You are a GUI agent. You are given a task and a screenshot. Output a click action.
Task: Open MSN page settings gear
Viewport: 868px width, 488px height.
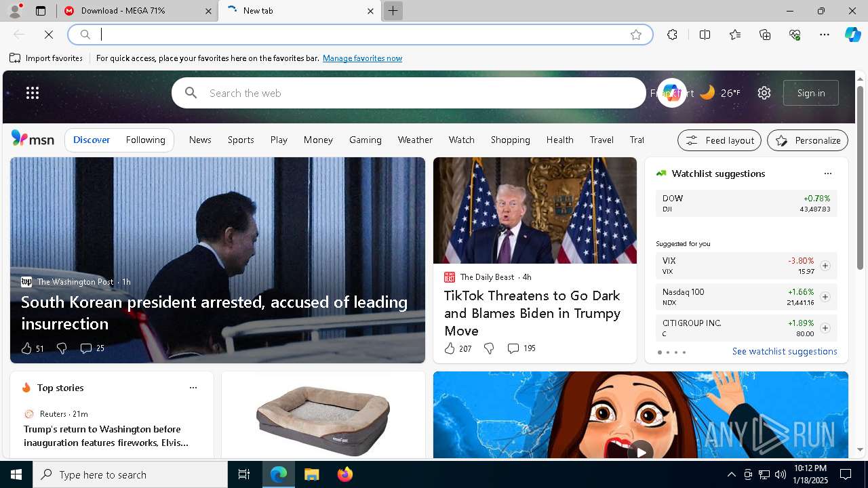click(764, 93)
